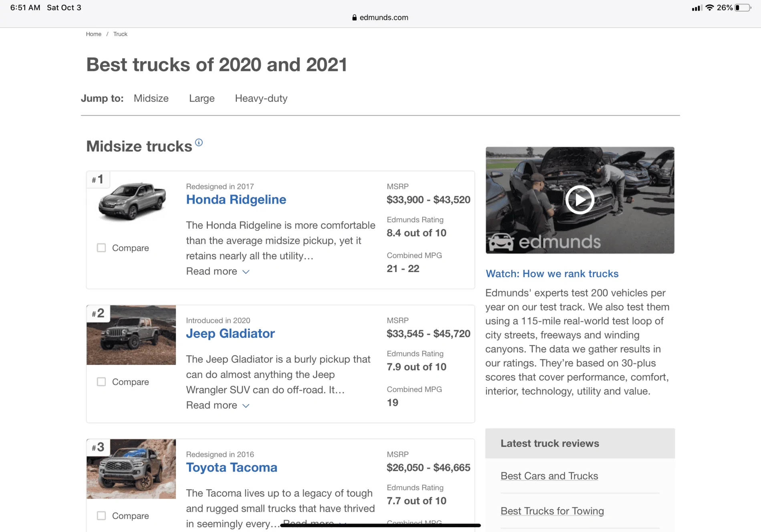Image resolution: width=761 pixels, height=532 pixels.
Task: Open the Honda Ridgeline link
Action: (236, 199)
